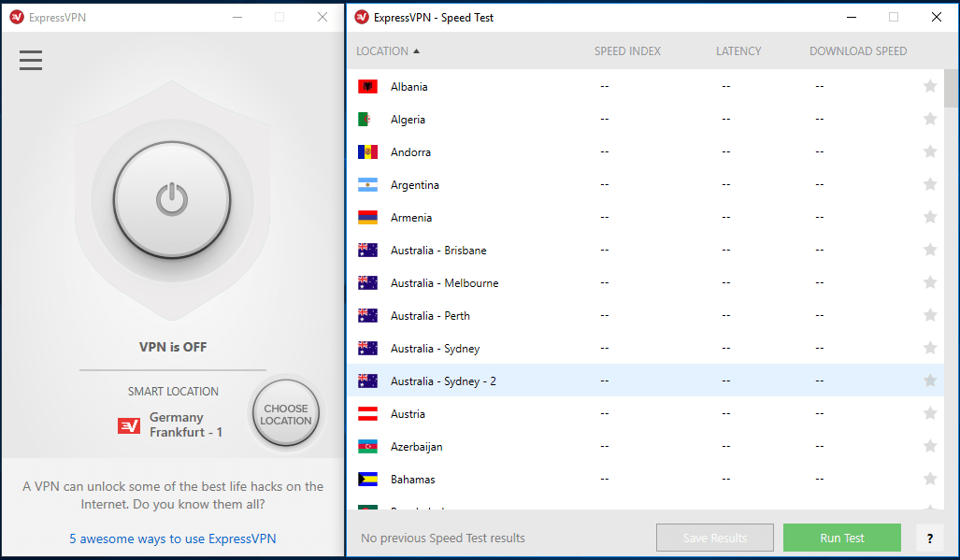Screen dimensions: 960x560
Task: Click the Azerbaijan flag icon
Action: pyautogui.click(x=367, y=447)
